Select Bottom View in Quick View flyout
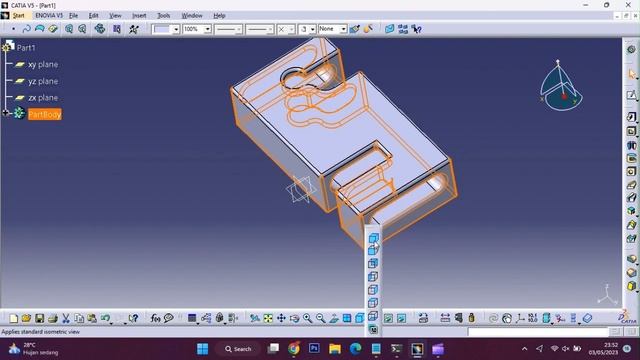 373,316
